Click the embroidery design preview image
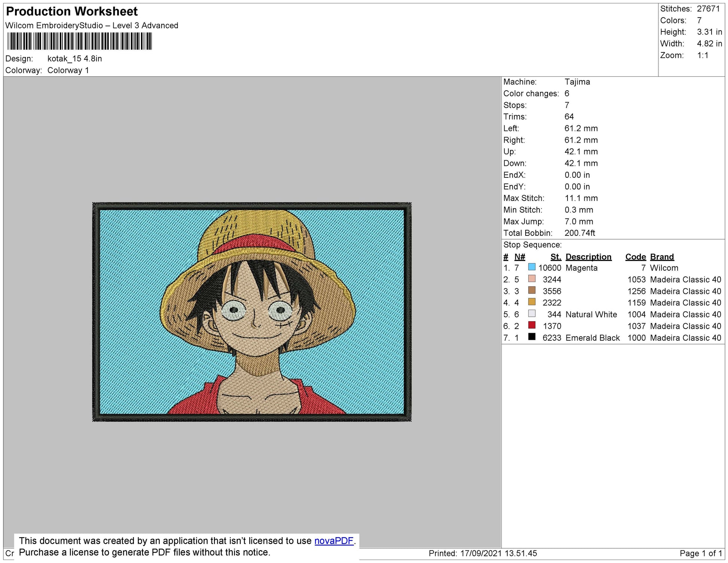This screenshot has width=728, height=563. pos(252,312)
